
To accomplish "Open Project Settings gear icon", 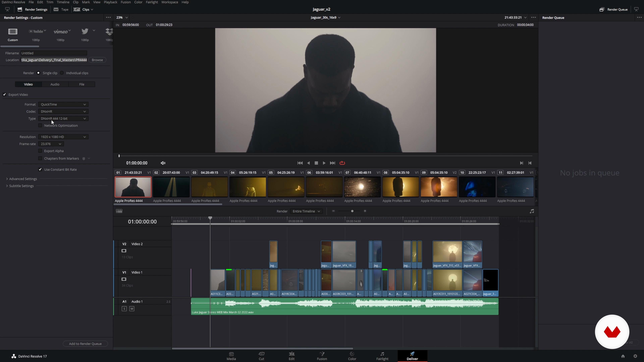I will 635,356.
